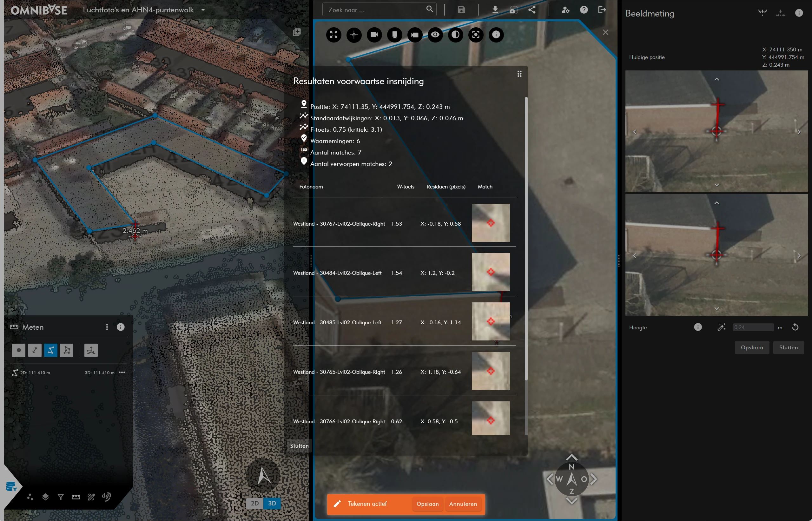Viewport: 812px width, 521px height.
Task: Toggle the eye visibility icon in image toolbar
Action: [435, 35]
